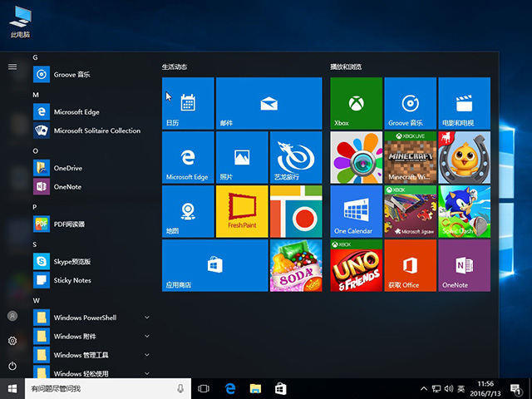
Task: Click the power button in Start menu
Action: (x=12, y=366)
